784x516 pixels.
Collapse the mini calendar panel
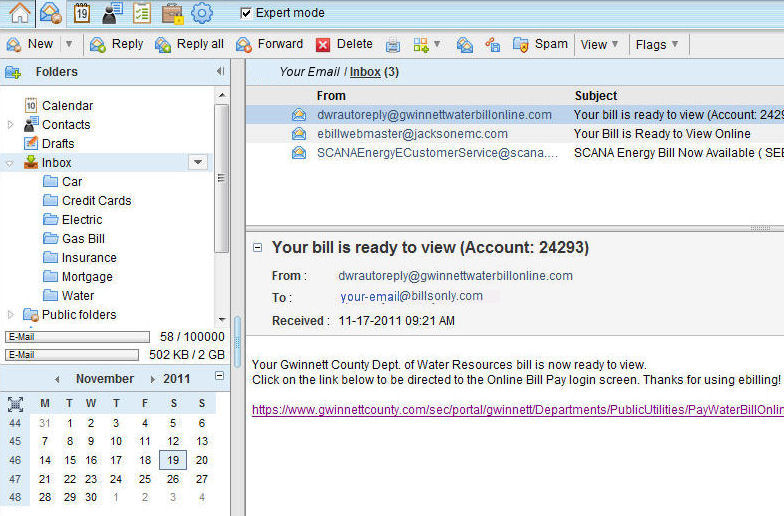coord(220,376)
